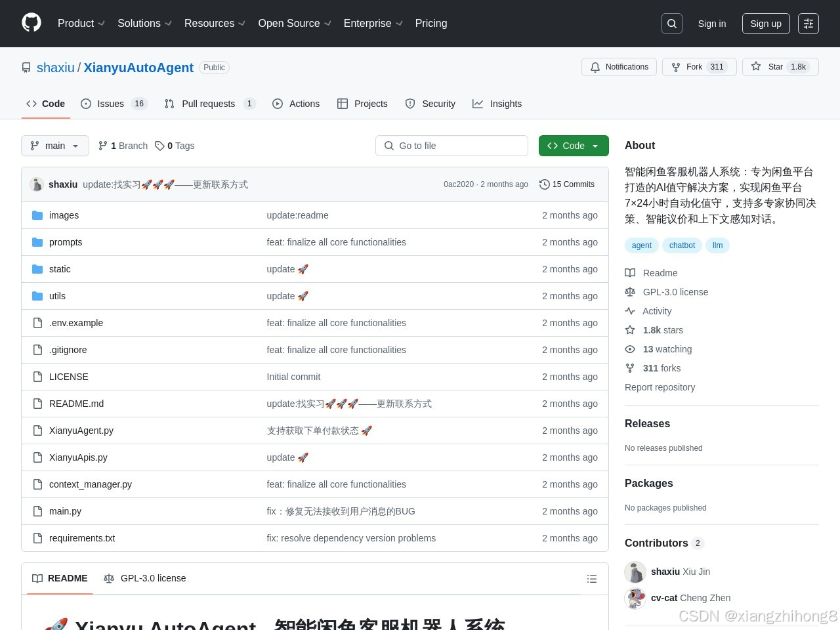Focus the Go to file search field
This screenshot has height=630, width=840.
click(x=451, y=146)
